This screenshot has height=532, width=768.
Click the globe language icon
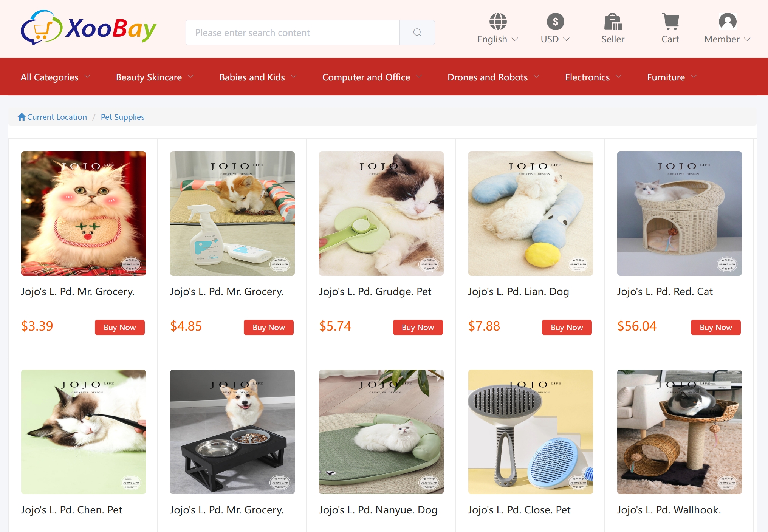498,22
